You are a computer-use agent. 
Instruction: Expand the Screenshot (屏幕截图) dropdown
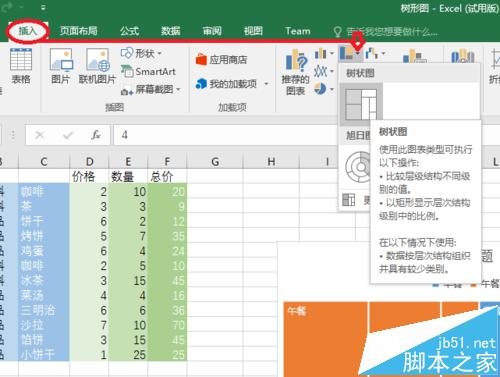(178, 89)
